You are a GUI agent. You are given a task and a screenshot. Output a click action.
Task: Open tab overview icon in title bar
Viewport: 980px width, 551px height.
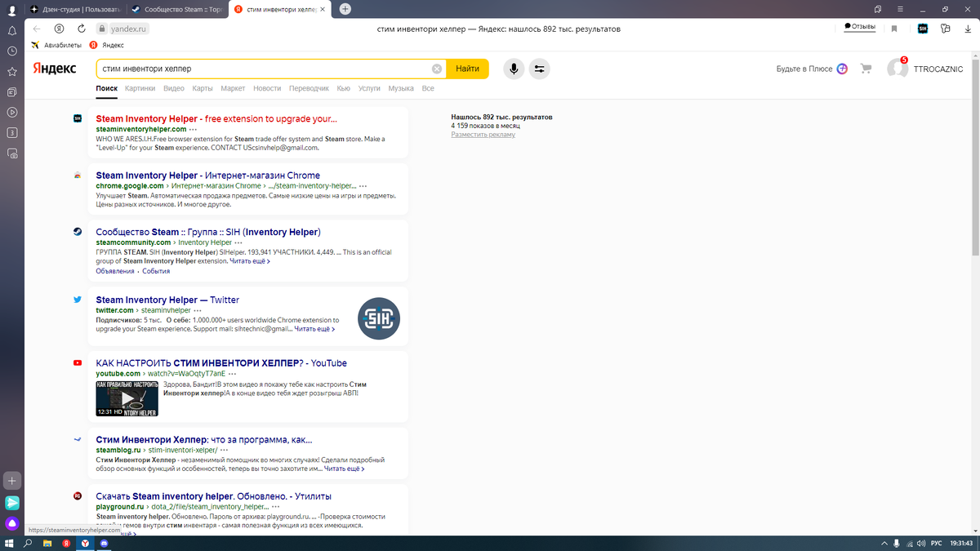tap(877, 9)
